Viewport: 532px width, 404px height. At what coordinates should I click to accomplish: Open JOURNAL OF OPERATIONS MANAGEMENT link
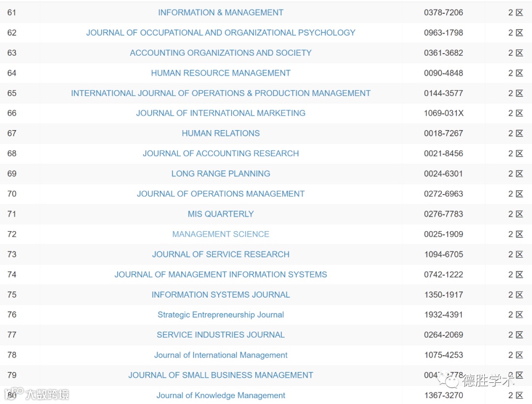[221, 194]
